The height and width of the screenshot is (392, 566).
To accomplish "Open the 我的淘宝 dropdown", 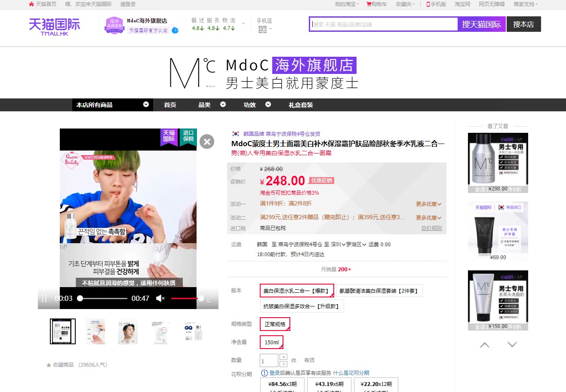I will 347,4.
